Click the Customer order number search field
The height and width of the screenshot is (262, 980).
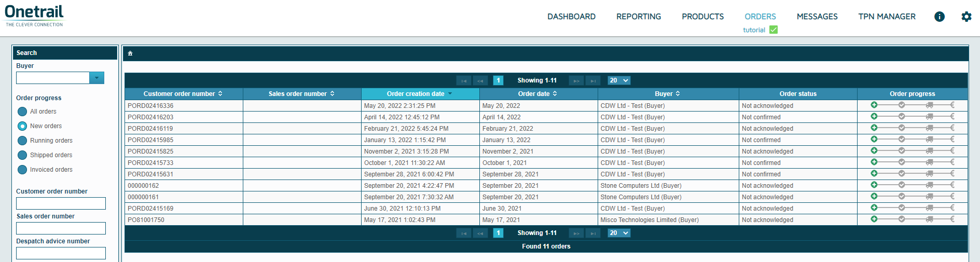pyautogui.click(x=61, y=203)
